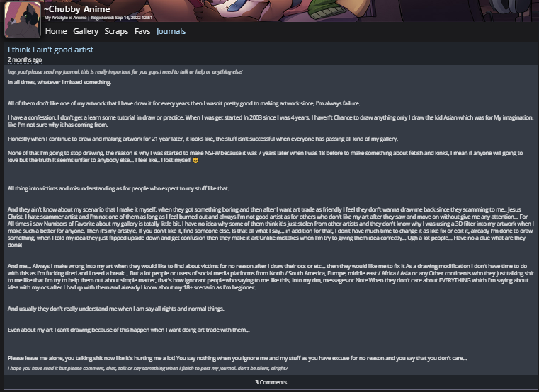Click the "2 months ago" timestamp

(24, 60)
